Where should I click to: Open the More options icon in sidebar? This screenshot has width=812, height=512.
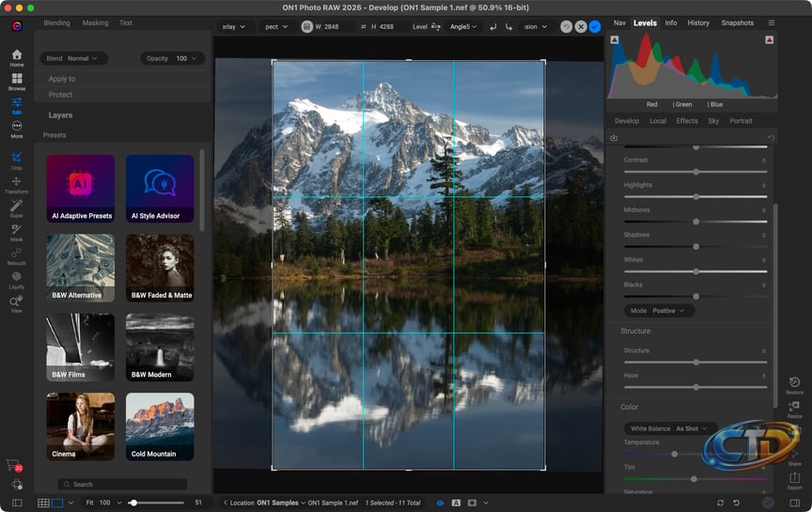click(17, 129)
